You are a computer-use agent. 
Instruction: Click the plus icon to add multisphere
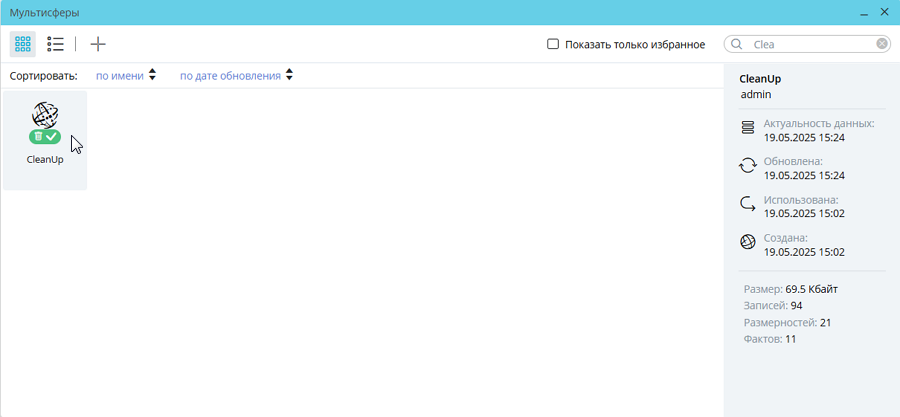tap(98, 44)
